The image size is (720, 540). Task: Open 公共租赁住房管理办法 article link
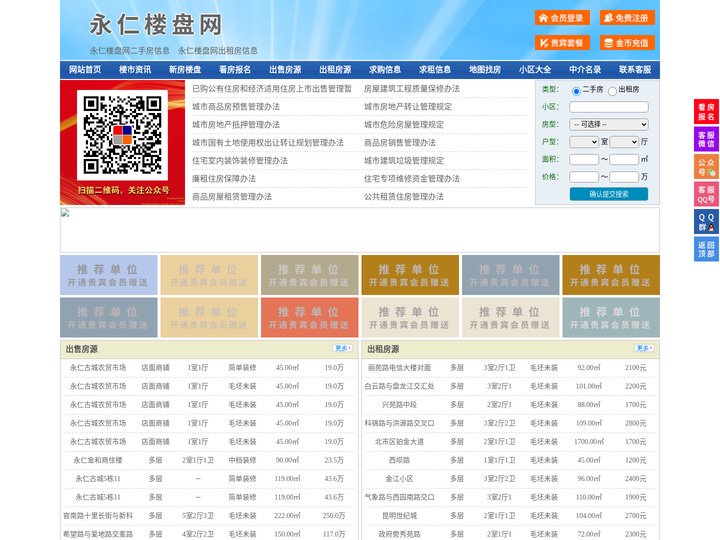pyautogui.click(x=404, y=197)
